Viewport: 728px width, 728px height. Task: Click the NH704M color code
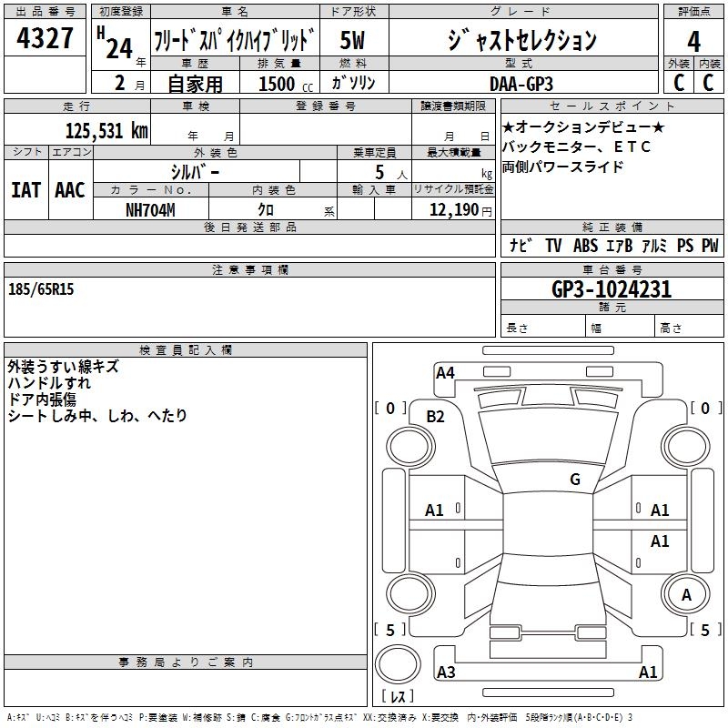150,209
